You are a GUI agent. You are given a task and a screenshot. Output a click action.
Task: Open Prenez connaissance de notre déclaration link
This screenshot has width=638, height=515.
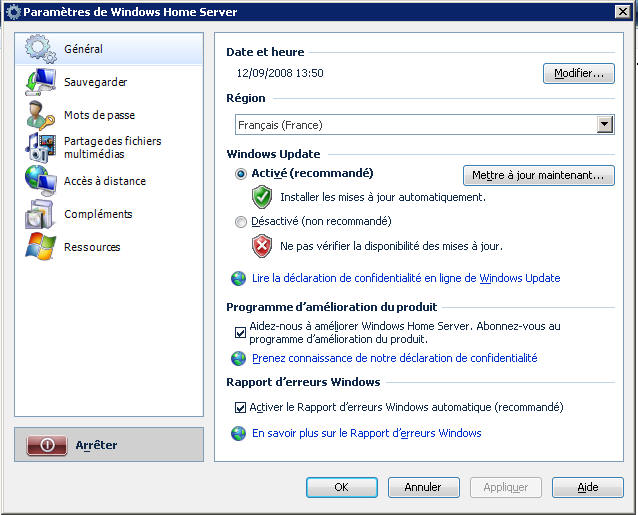(x=395, y=358)
